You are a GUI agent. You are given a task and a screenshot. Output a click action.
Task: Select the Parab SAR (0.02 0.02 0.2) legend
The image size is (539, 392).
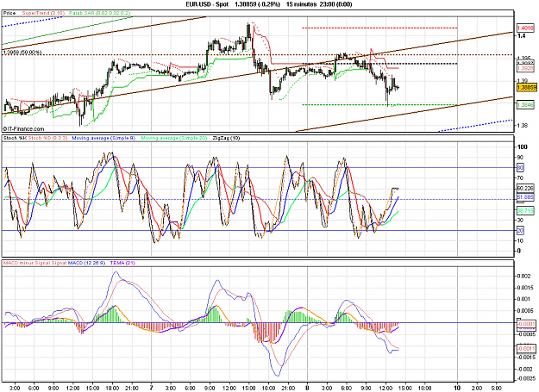click(100, 13)
